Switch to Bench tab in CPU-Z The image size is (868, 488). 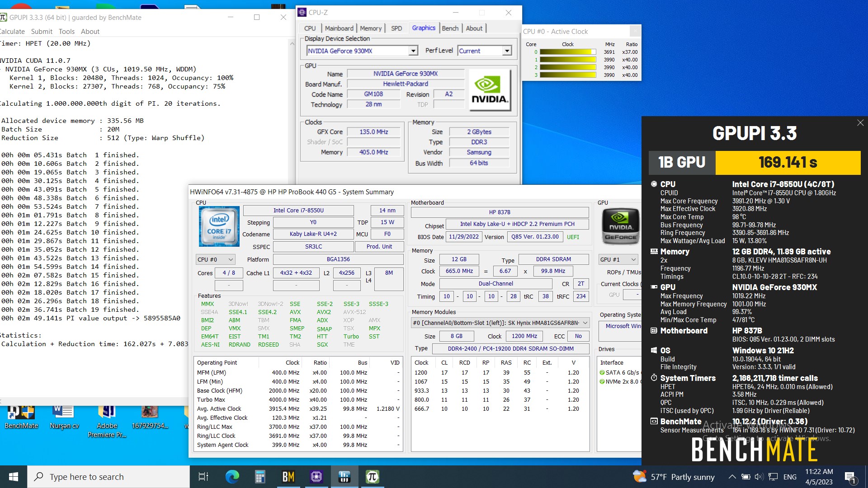tap(450, 28)
